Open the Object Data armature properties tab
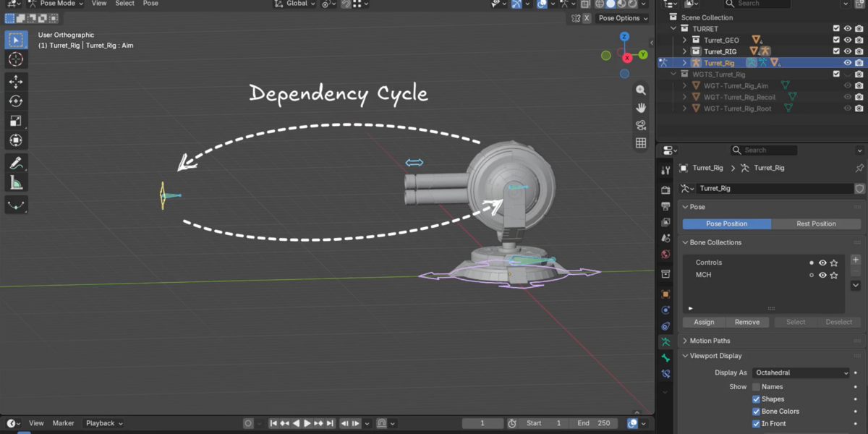Screen dimensions: 868x434 click(665, 341)
